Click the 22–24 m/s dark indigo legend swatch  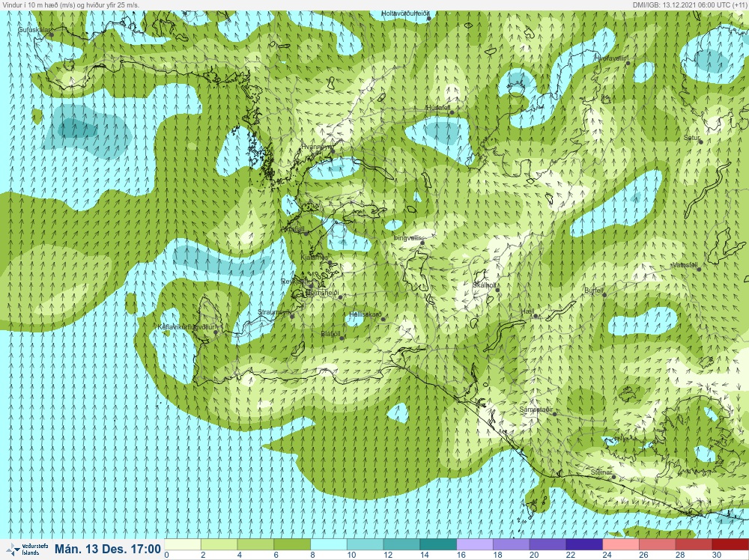[583, 545]
